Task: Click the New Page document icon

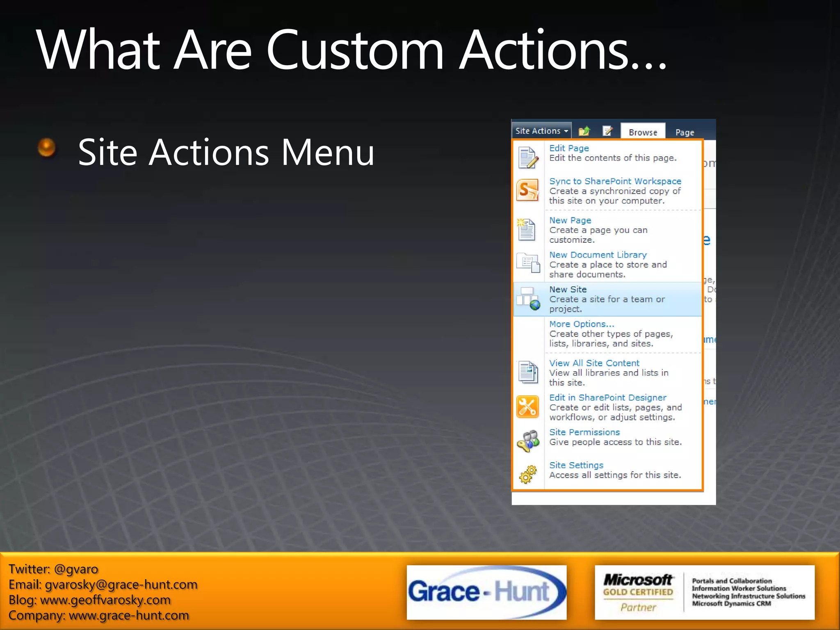Action: tap(527, 230)
